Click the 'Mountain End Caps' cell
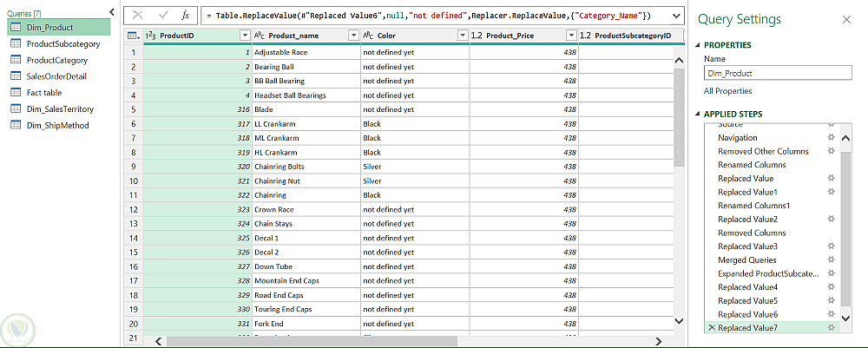 click(306, 280)
